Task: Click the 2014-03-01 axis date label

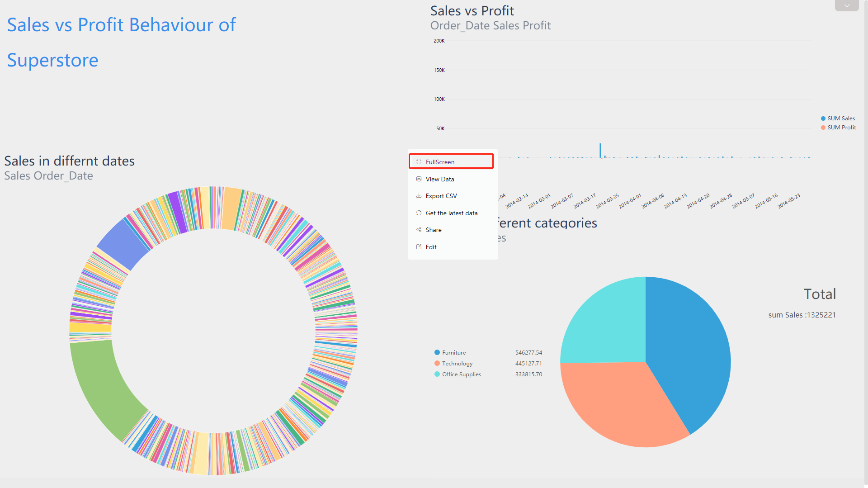Action: [x=540, y=201]
